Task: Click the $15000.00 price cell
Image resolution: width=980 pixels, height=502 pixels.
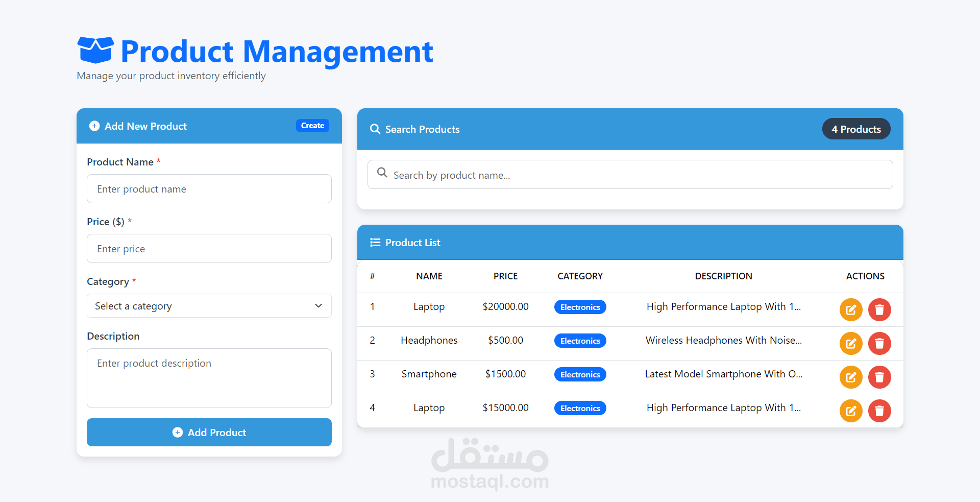Action: 505,408
